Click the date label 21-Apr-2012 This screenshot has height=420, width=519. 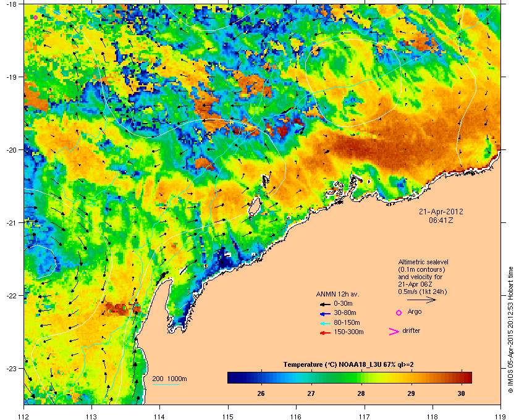[x=441, y=211]
